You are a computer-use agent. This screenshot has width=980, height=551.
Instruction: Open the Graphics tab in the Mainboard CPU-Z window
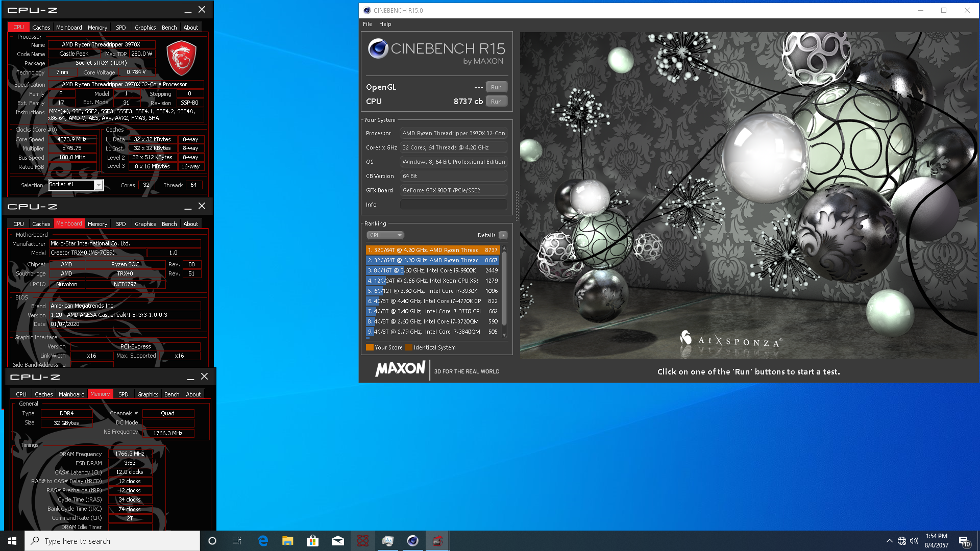(x=145, y=224)
